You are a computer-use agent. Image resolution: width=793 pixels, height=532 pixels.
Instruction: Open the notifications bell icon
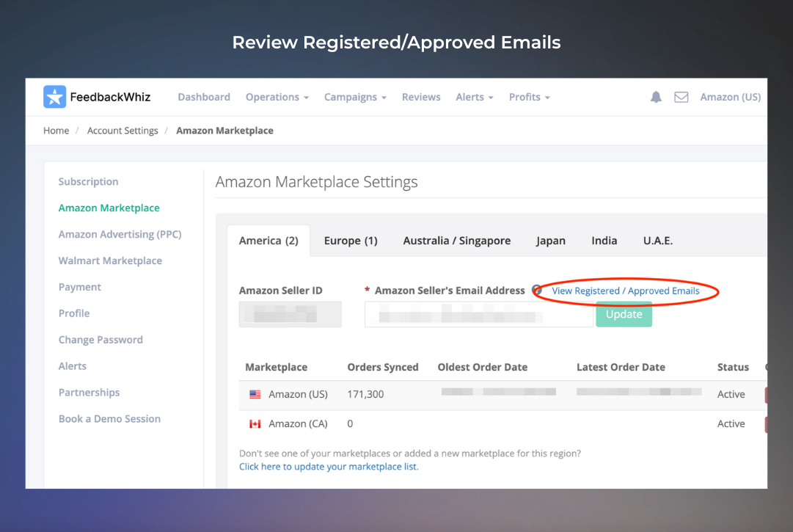[x=656, y=97]
